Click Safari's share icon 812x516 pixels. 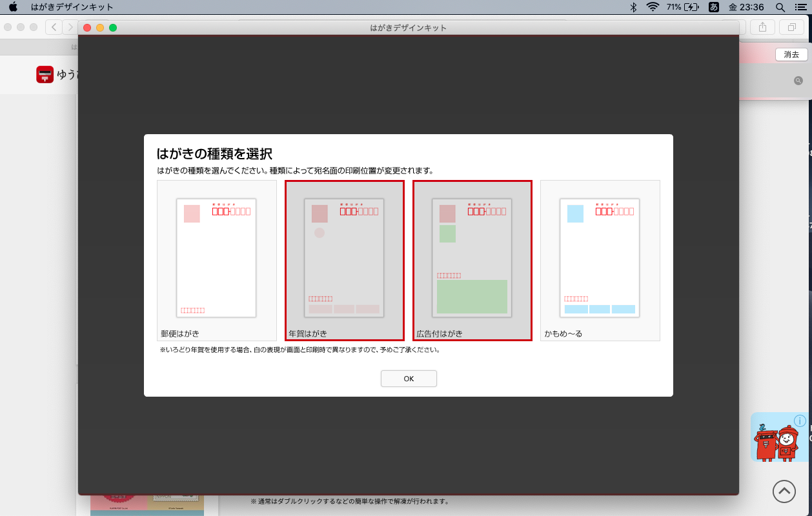tap(762, 27)
